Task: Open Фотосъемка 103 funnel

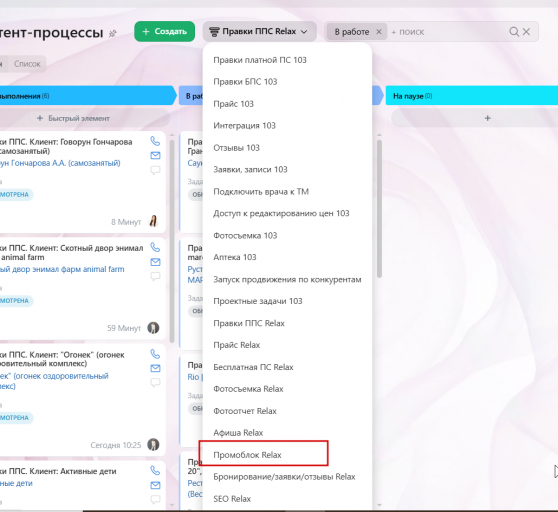Action: tap(245, 236)
